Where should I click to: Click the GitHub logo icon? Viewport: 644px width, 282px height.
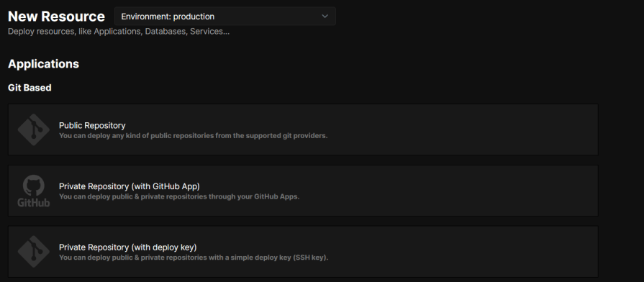(33, 191)
